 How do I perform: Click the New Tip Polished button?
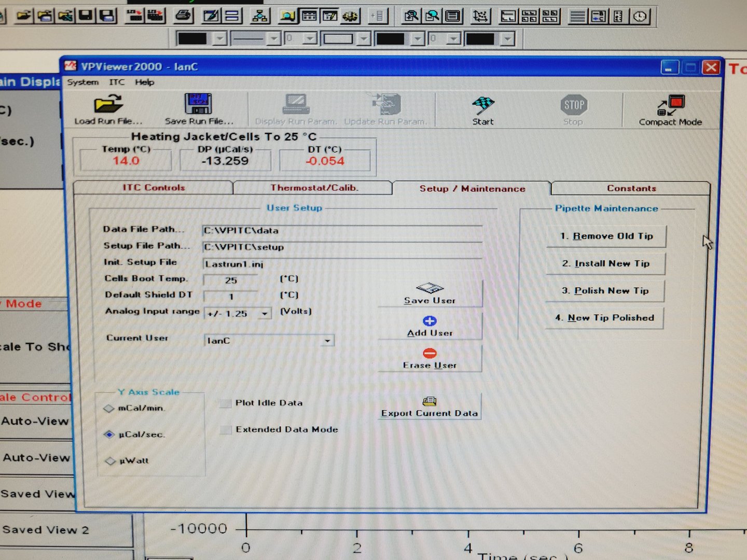pyautogui.click(x=605, y=318)
